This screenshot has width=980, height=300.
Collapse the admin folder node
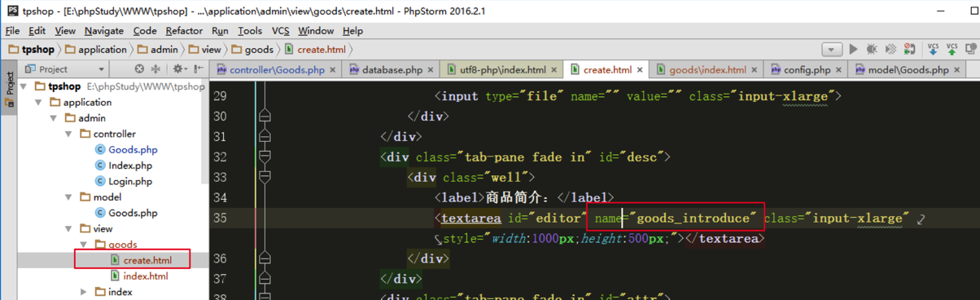(54, 118)
